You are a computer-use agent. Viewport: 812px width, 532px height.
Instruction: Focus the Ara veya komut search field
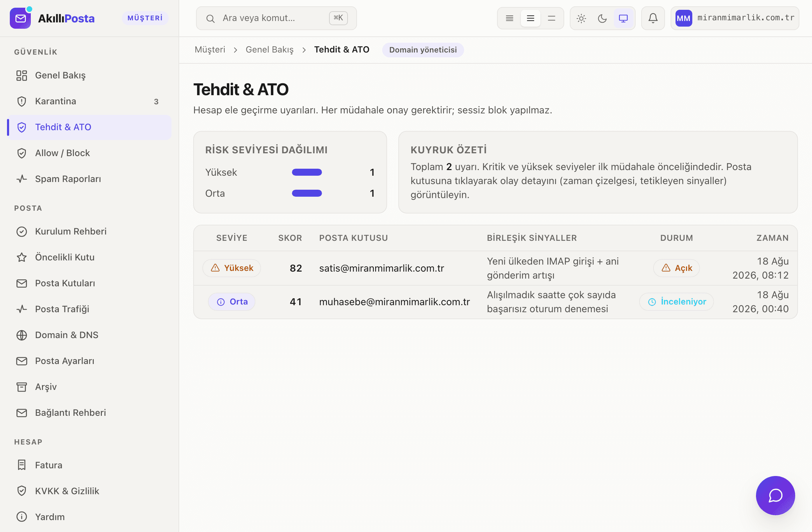coord(276,18)
